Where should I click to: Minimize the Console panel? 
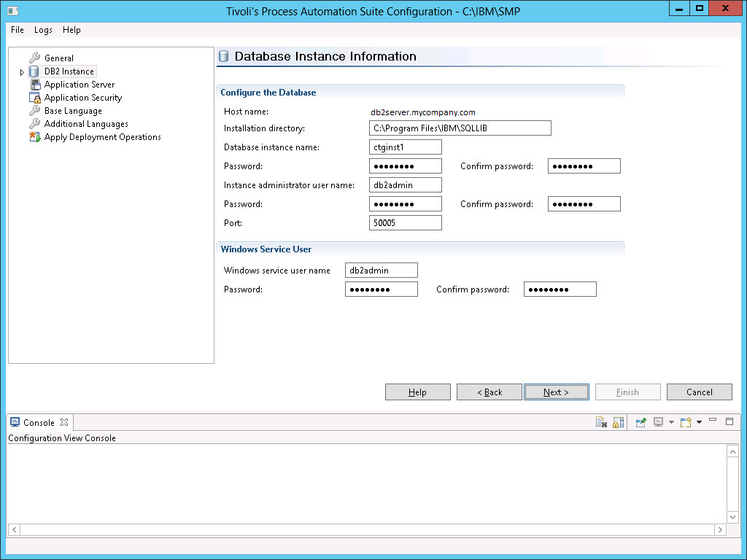coord(713,421)
